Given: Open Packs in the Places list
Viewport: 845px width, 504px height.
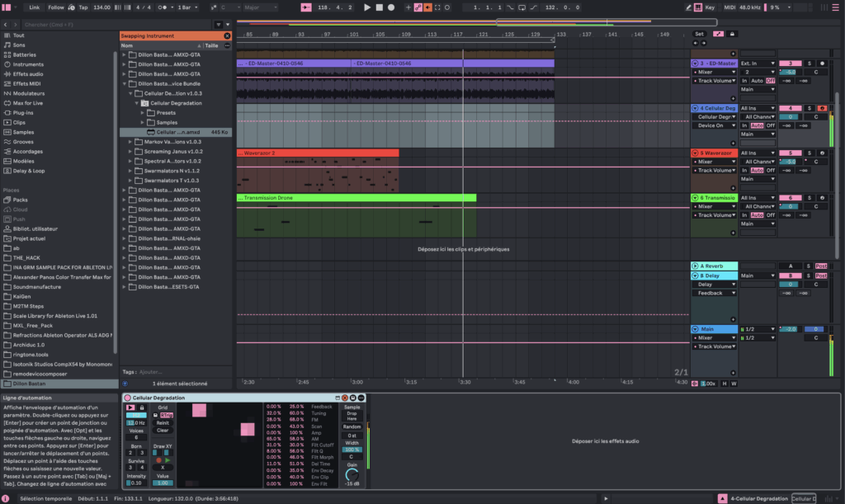Looking at the screenshot, I should tap(21, 200).
